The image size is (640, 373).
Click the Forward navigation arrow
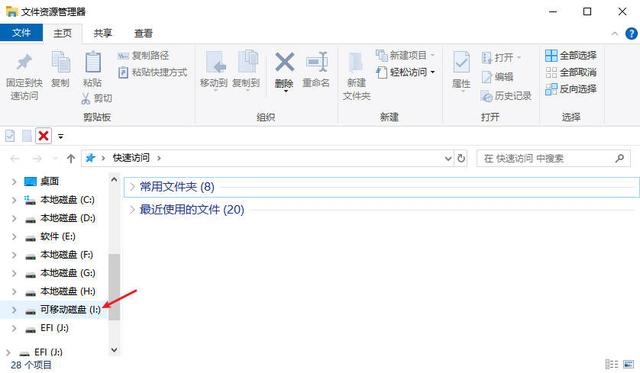click(37, 158)
